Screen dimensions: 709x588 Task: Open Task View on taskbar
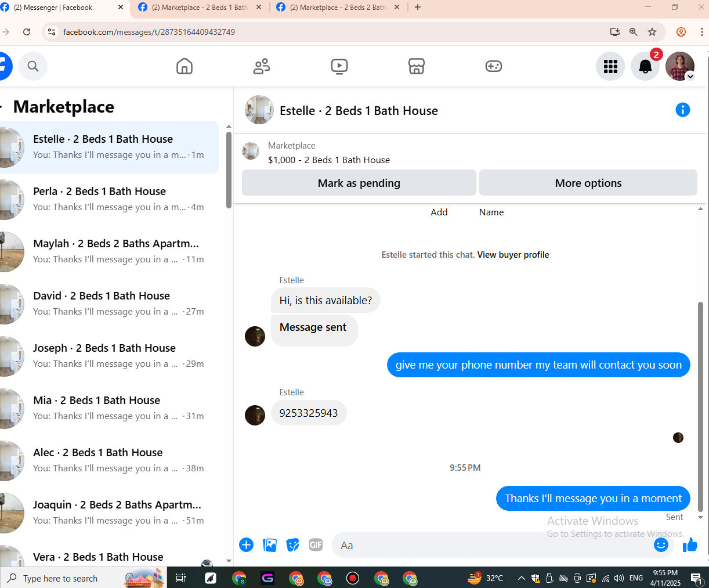(x=180, y=578)
